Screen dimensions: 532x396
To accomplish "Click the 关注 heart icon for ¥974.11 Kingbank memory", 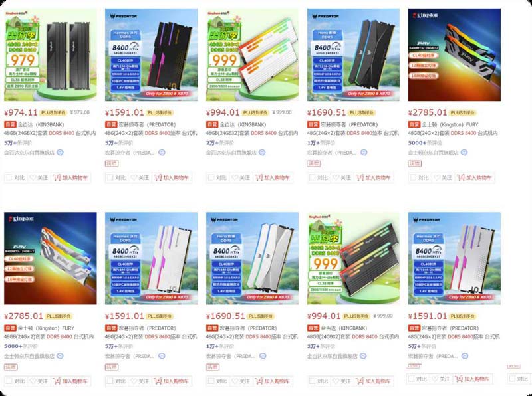I will coord(33,177).
